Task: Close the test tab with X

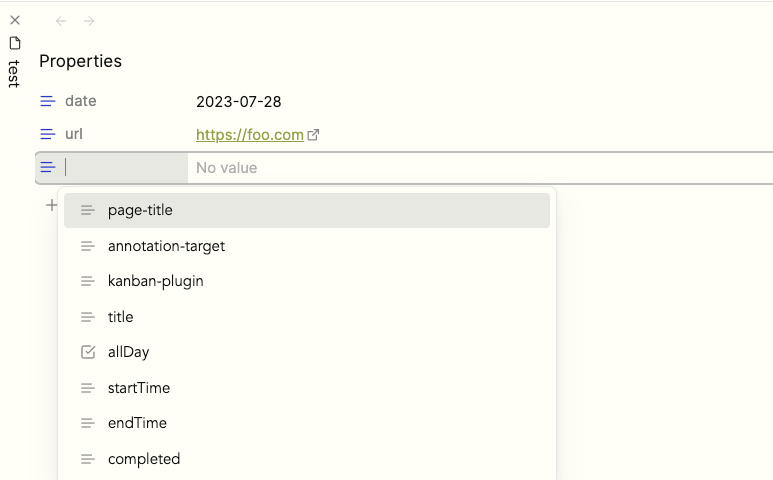Action: [15, 20]
